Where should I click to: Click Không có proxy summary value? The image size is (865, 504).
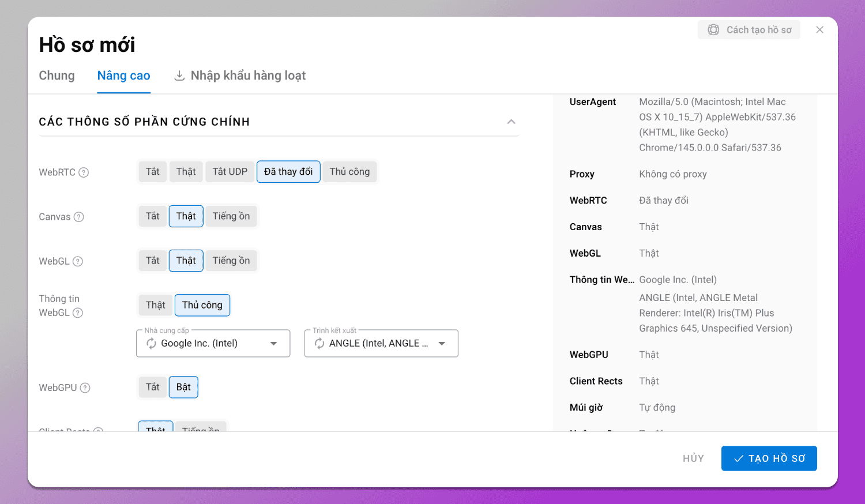click(x=673, y=174)
